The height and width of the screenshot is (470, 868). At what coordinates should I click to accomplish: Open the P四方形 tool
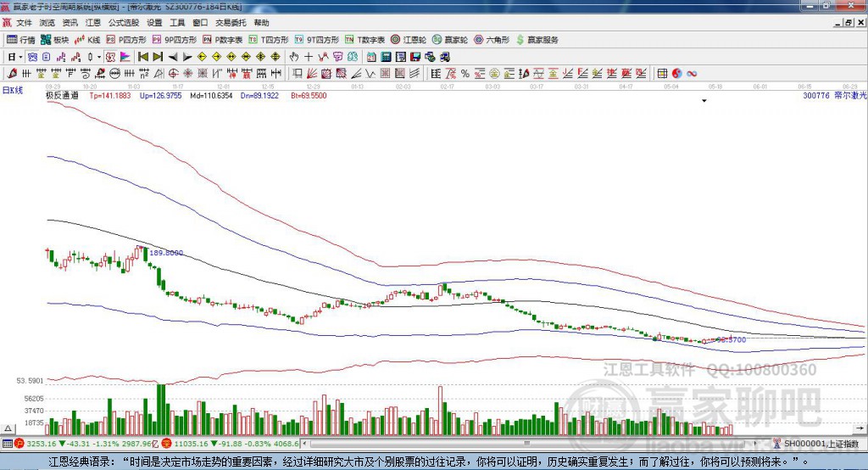126,40
